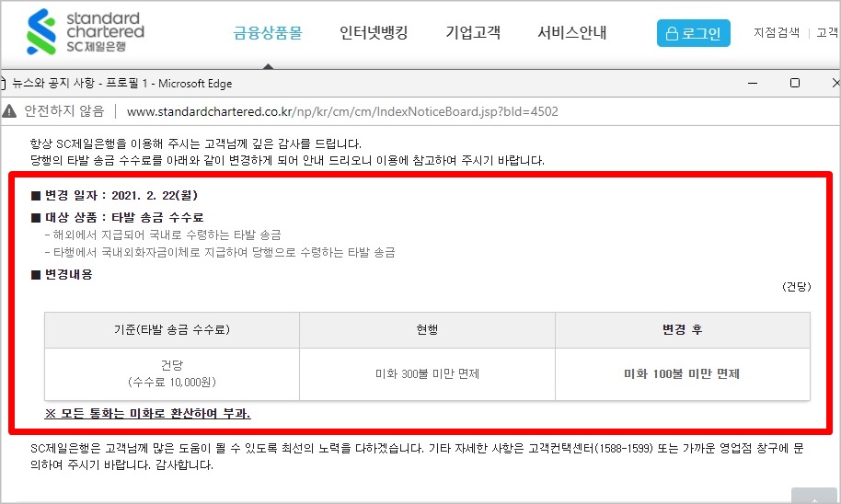Click the 로그인 button
The height and width of the screenshot is (504, 841).
[x=694, y=33]
